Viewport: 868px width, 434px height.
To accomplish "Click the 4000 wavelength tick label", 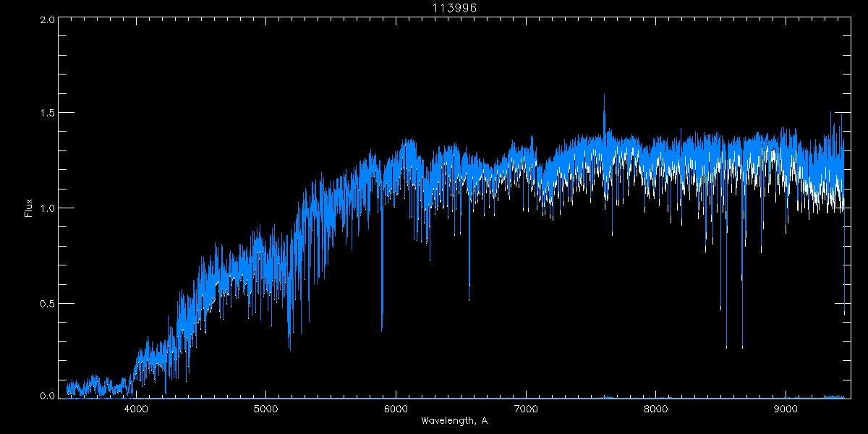I will tap(136, 408).
